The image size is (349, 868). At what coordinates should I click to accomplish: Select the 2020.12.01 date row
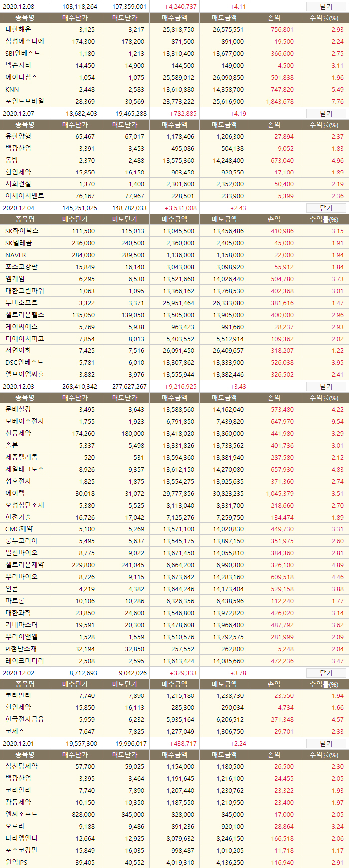(x=174, y=744)
